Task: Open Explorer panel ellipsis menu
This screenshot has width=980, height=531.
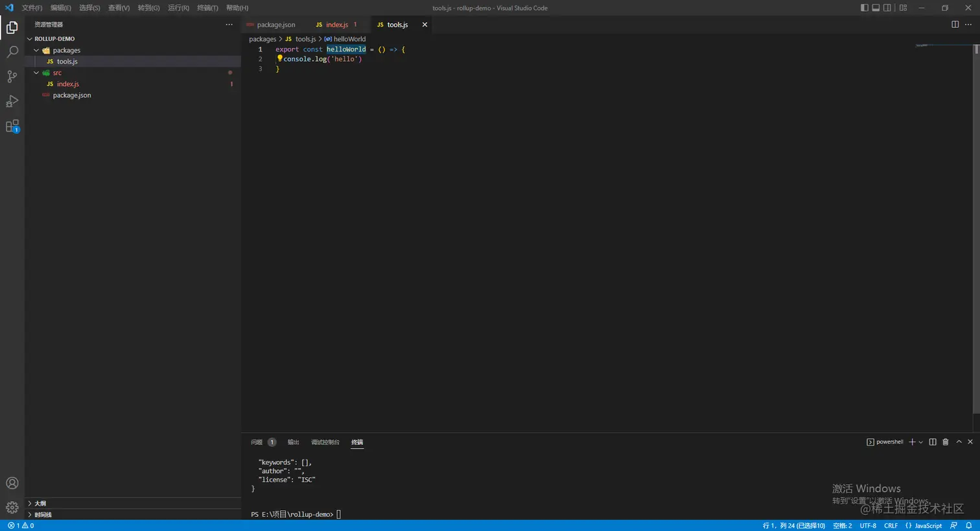Action: 229,25
